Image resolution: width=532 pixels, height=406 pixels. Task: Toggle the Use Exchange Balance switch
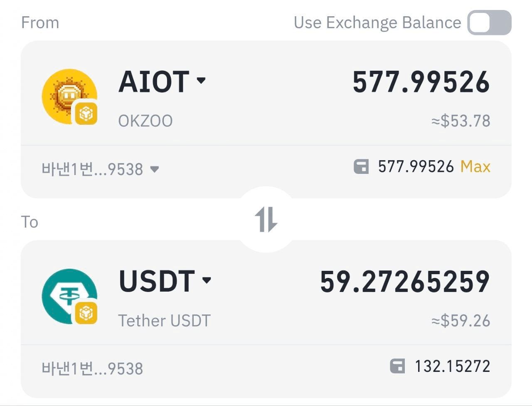coord(489,23)
